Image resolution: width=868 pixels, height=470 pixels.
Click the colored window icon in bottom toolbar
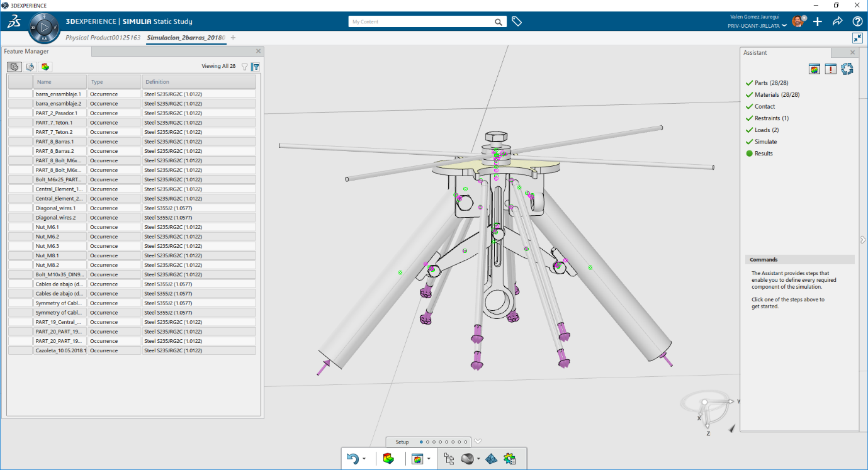coord(417,459)
